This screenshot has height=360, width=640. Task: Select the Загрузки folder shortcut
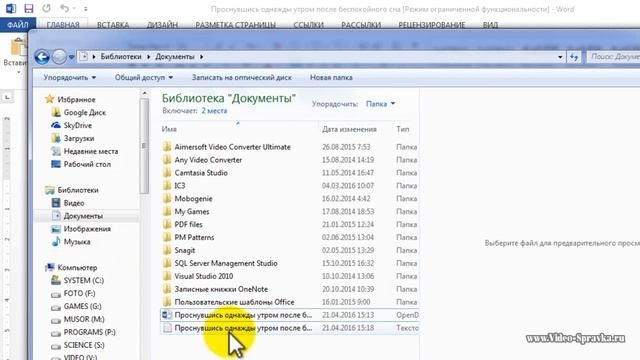(x=79, y=138)
